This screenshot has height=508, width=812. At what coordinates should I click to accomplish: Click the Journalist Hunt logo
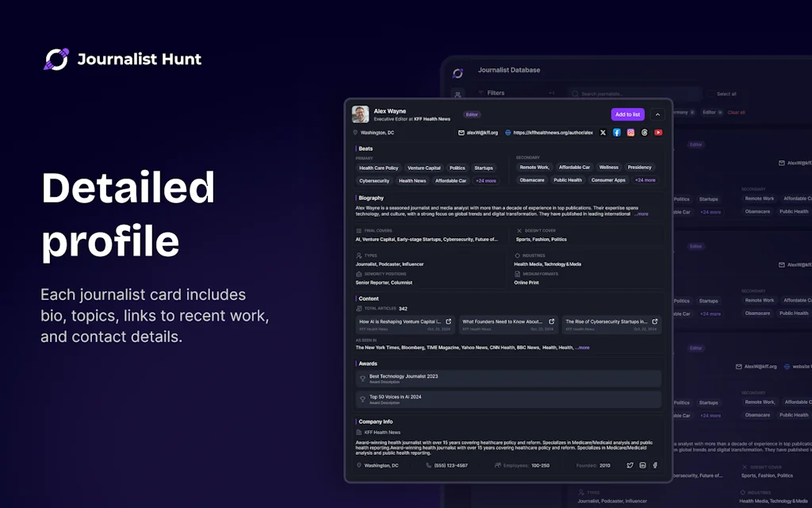(56, 59)
